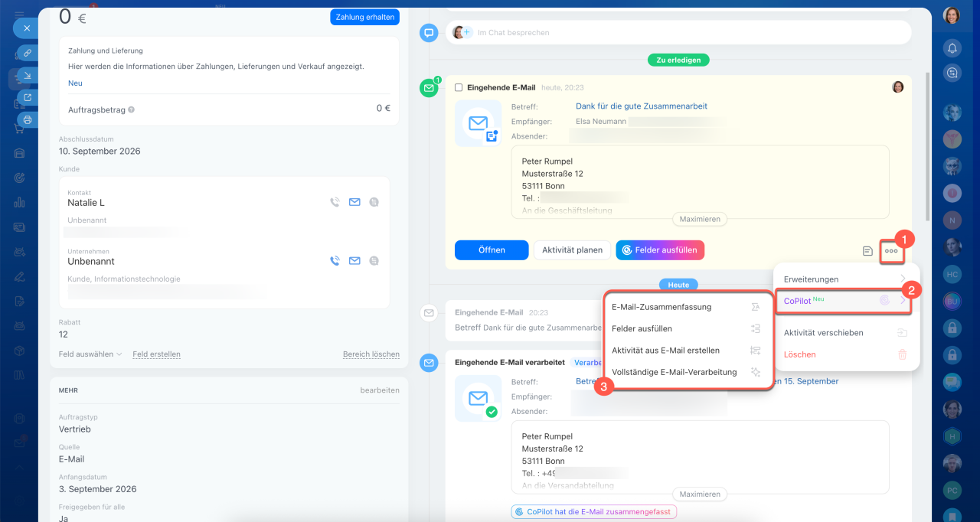Open the chat bubble icon in the timeline
This screenshot has width=980, height=522.
tap(429, 33)
